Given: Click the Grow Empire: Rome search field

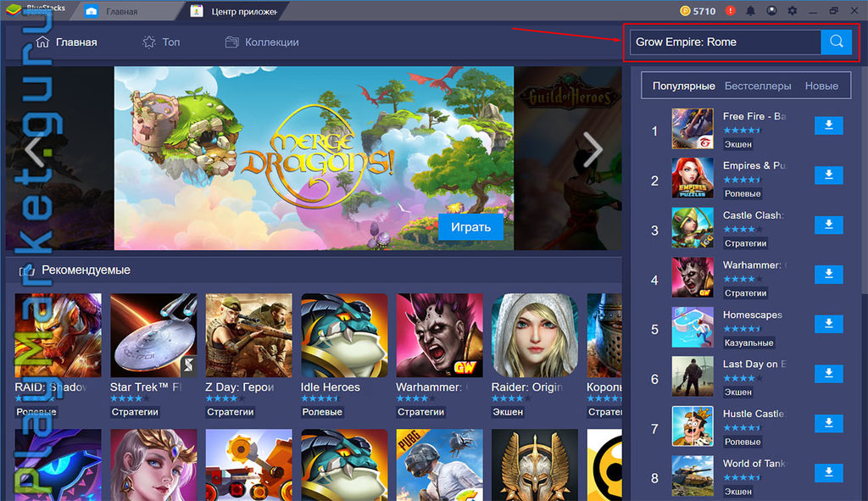Looking at the screenshot, I should (x=726, y=42).
